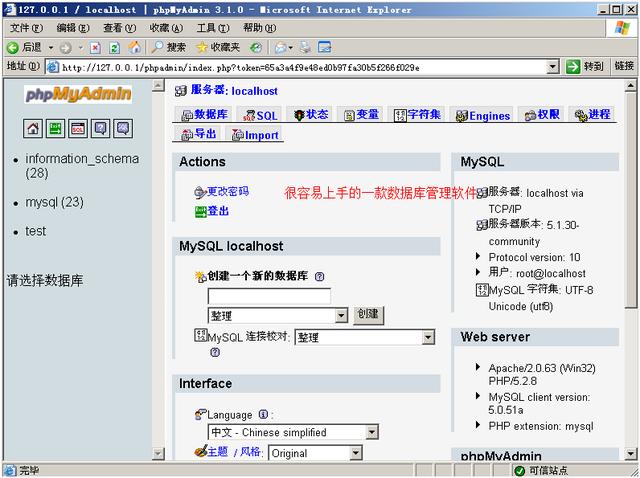
Task: Open the Home icon in sidebar
Action: point(33,129)
